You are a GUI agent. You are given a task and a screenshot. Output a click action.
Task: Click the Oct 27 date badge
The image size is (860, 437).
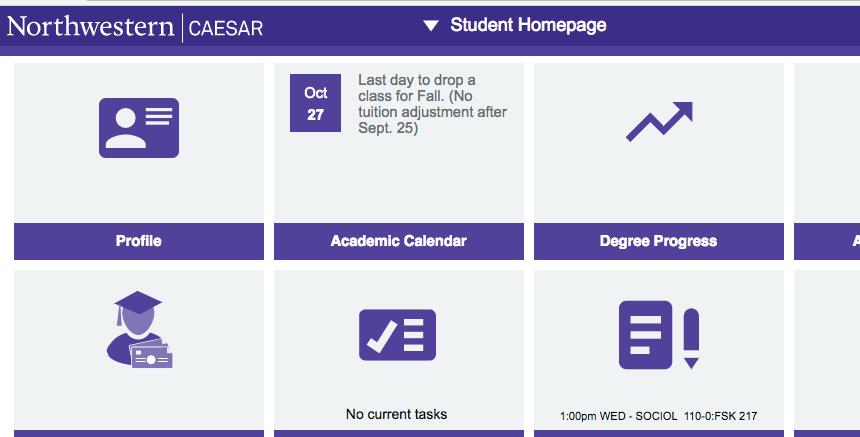316,104
